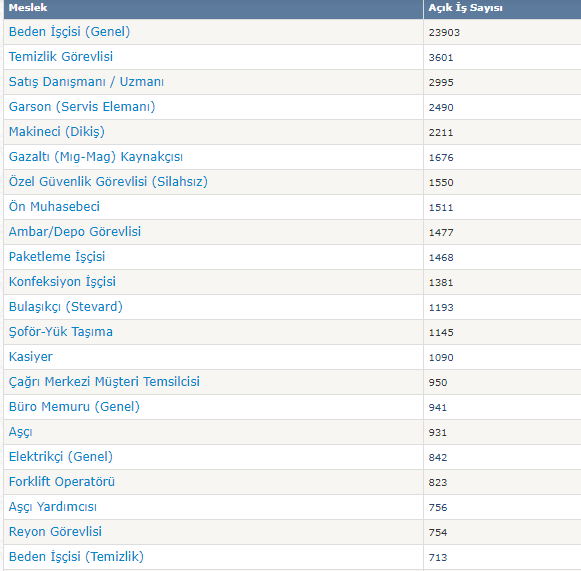Open Paketleme İşçisi job link
The height and width of the screenshot is (571, 581).
(x=57, y=257)
